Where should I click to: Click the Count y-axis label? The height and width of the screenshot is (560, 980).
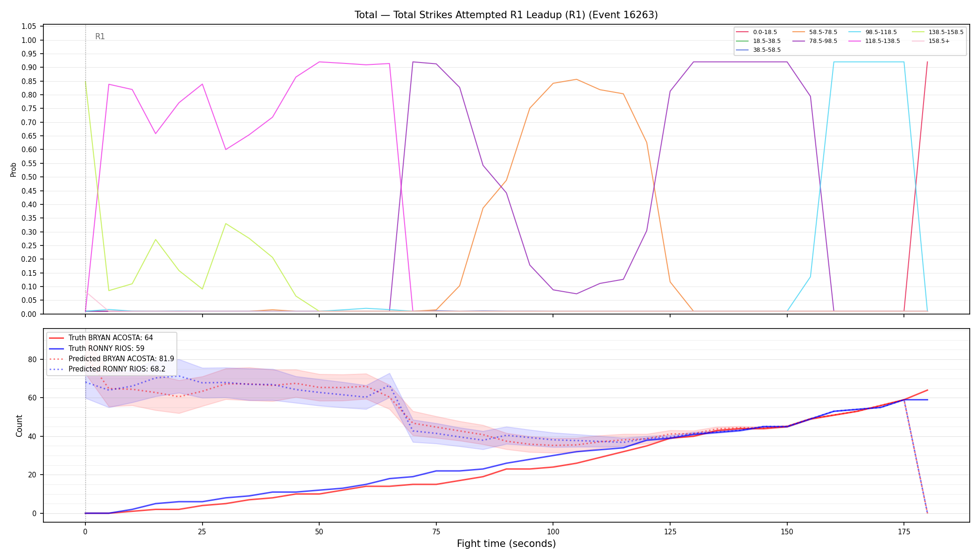(19, 426)
